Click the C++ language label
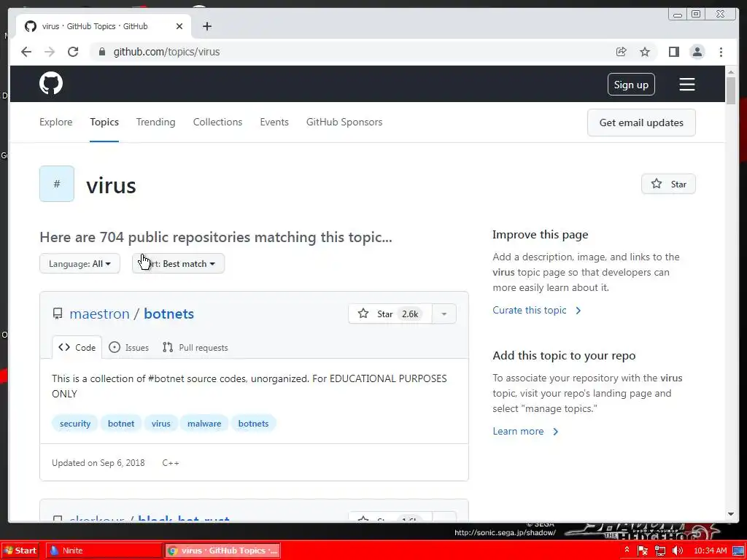 [x=171, y=463]
